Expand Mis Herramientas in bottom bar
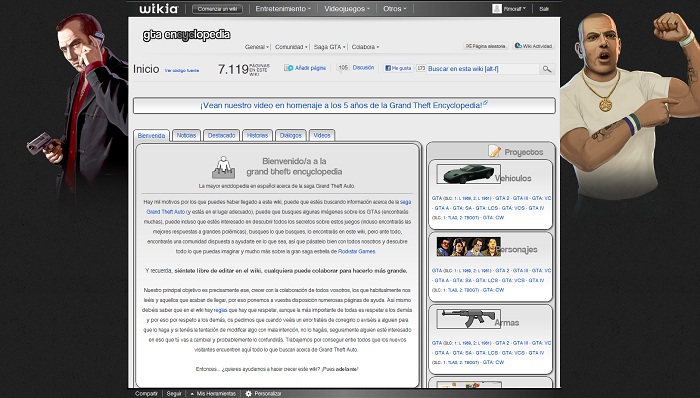Screen dimensions: 700x398 (213, 394)
